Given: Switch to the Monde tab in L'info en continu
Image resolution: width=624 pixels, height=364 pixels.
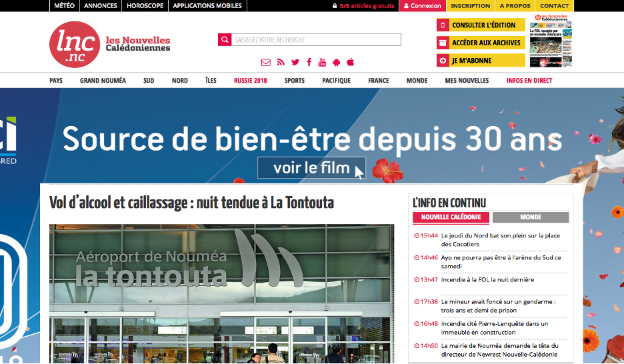Looking at the screenshot, I should coord(531,217).
